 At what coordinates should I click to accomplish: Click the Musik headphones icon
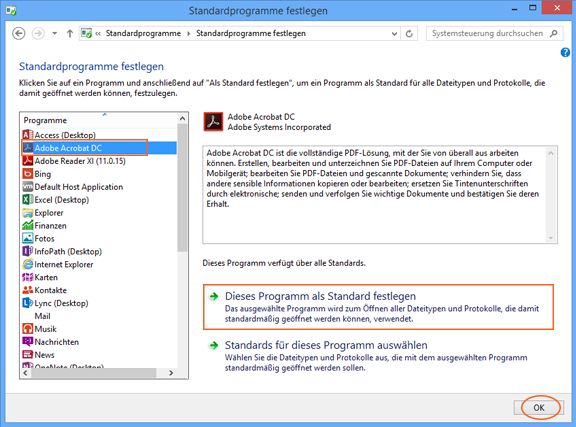(28, 329)
